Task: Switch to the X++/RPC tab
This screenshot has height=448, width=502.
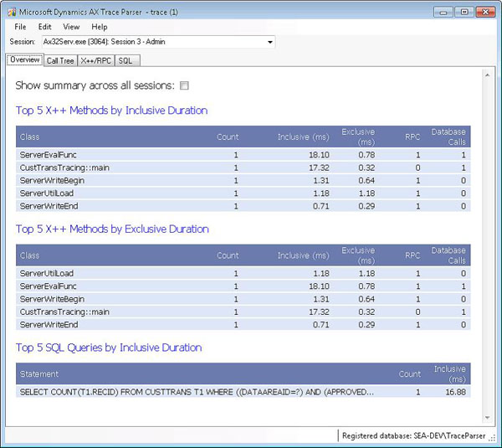Action: (x=96, y=60)
